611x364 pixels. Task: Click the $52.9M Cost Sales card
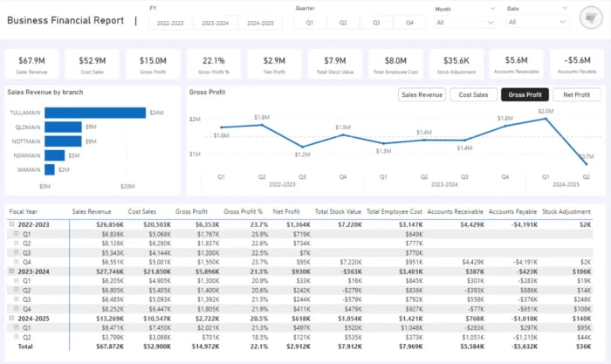pyautogui.click(x=93, y=65)
